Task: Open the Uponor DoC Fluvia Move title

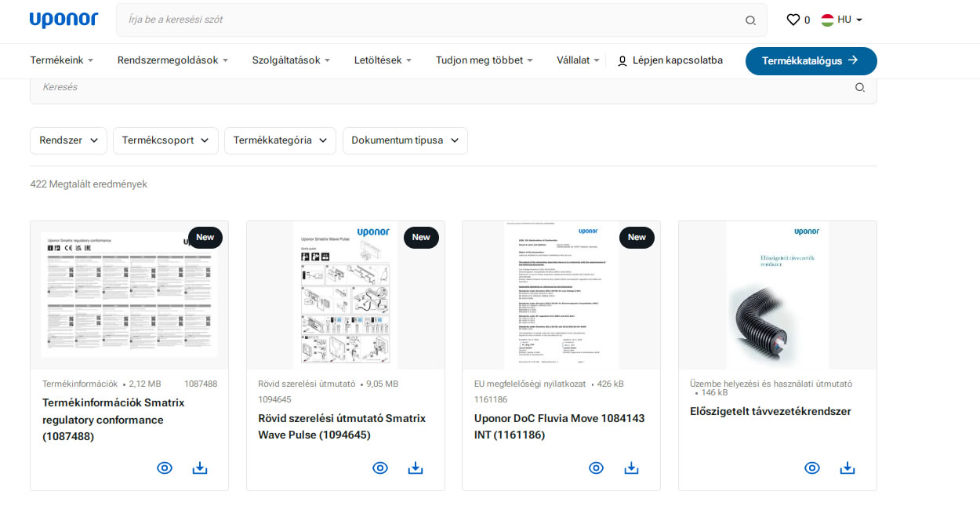Action: pyautogui.click(x=560, y=427)
